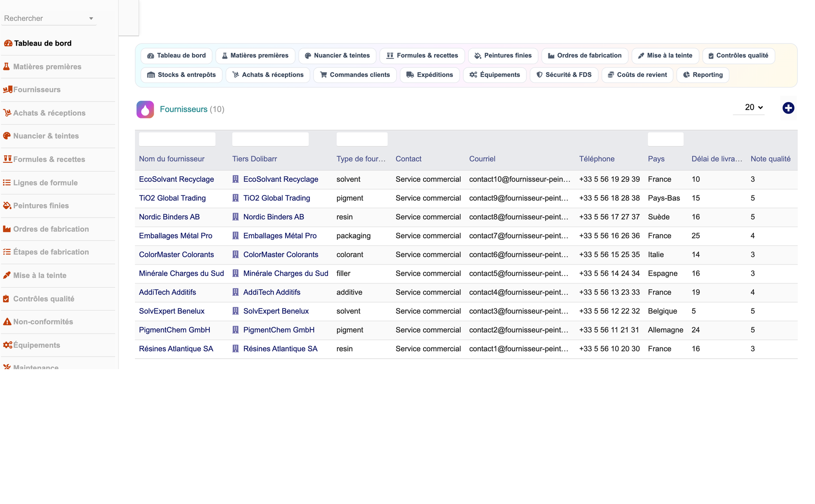Sort by the Note qualité column header
Screen dimensions: 815x504
(x=770, y=159)
